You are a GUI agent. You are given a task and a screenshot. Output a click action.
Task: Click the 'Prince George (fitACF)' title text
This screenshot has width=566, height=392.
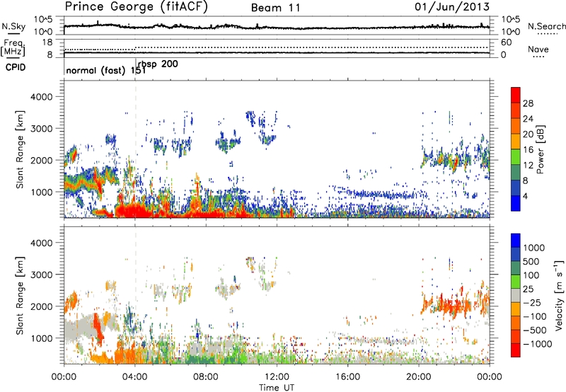tap(136, 7)
